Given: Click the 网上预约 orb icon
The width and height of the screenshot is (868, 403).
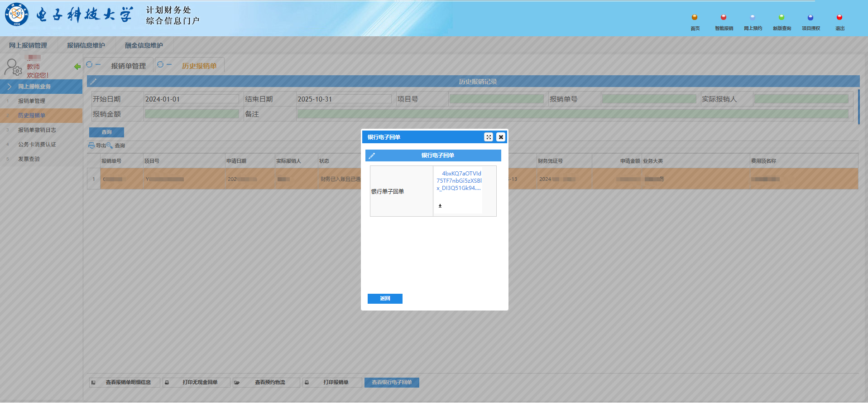Looking at the screenshot, I should 753,18.
